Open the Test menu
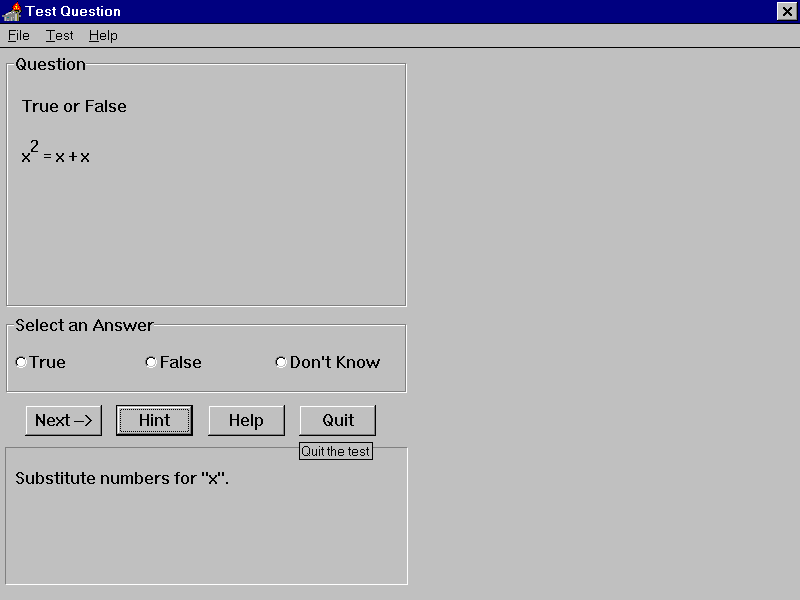The width and height of the screenshot is (800, 600). [x=60, y=35]
